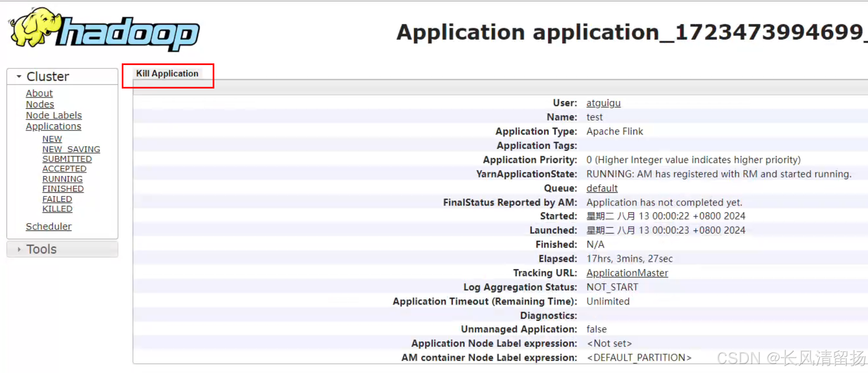Screen dimensions: 868x373
Task: Open the default queue link
Action: point(602,189)
